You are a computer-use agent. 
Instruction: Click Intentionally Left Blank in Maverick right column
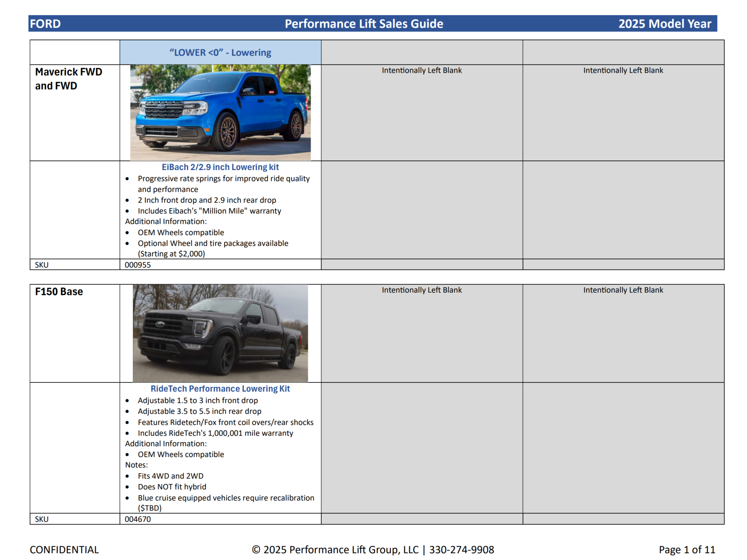pyautogui.click(x=623, y=70)
